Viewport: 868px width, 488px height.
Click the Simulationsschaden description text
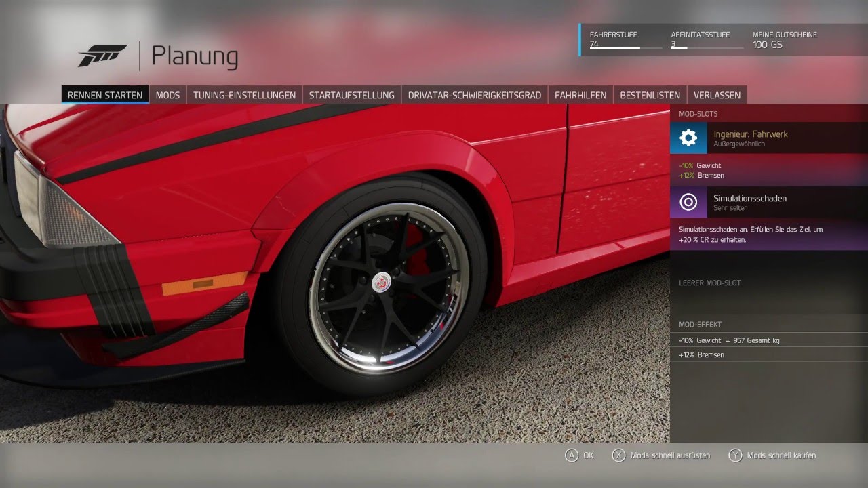(x=751, y=235)
